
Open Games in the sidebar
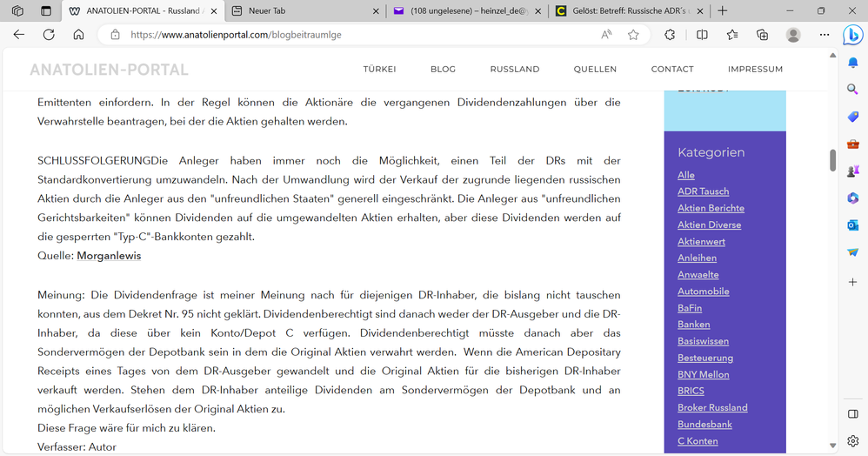(x=853, y=171)
